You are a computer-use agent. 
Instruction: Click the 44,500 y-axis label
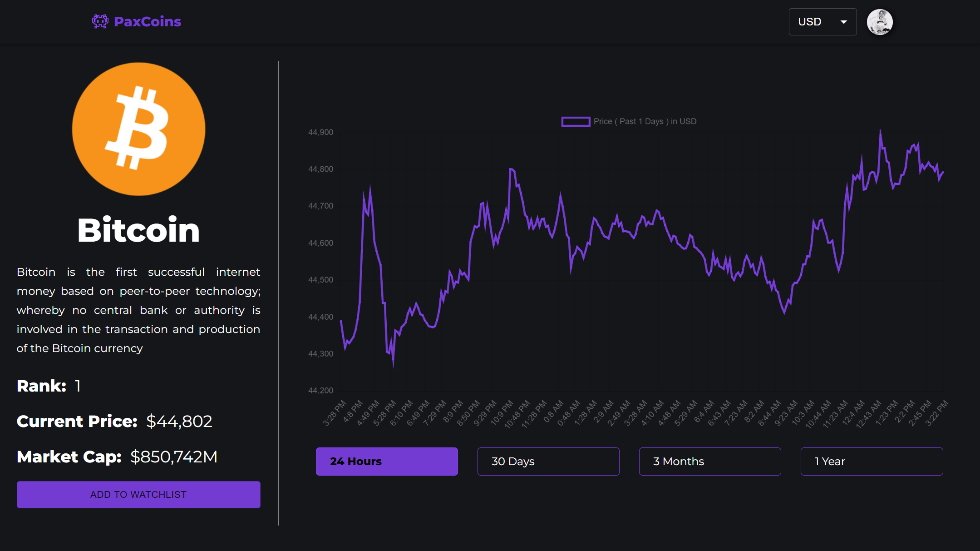(x=320, y=280)
